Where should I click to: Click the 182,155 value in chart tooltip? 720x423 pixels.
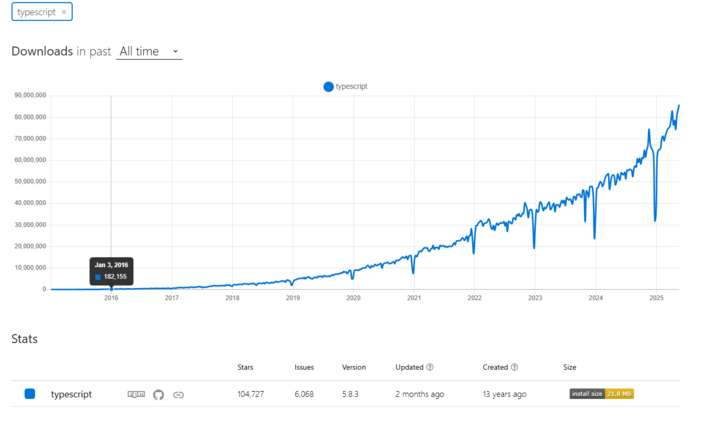[115, 276]
